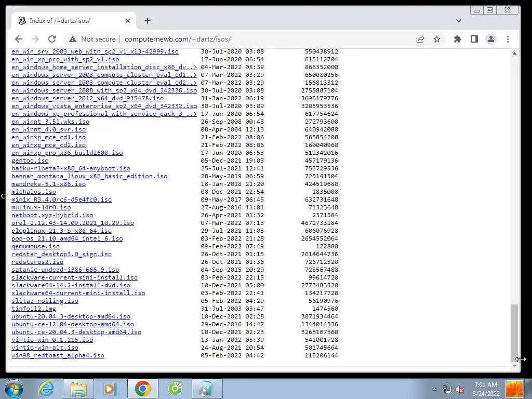The height and width of the screenshot is (399, 532).
Task: Open the gentoo.iso link
Action: (30, 161)
